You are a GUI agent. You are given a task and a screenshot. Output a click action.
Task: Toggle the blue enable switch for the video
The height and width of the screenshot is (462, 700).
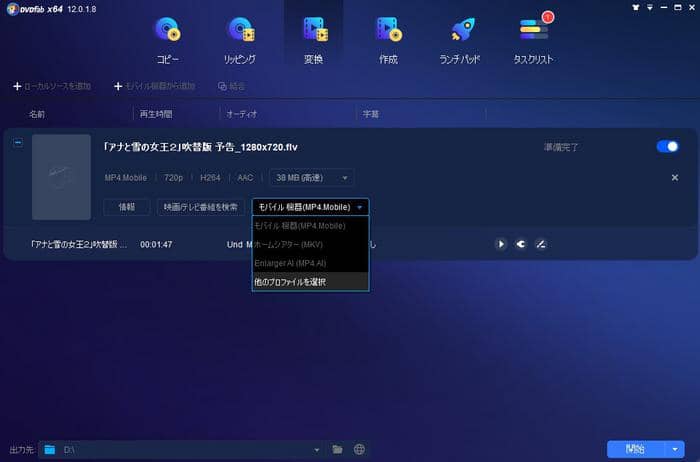click(x=667, y=146)
